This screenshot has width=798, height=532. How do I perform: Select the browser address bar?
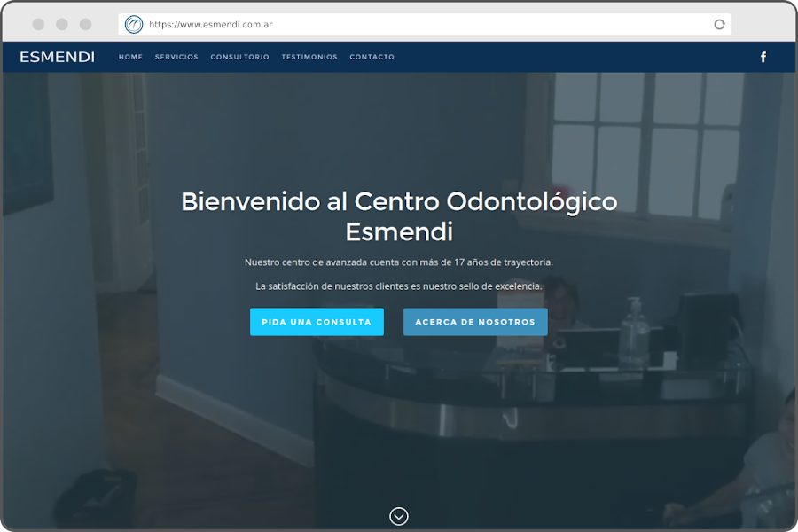(x=355, y=24)
